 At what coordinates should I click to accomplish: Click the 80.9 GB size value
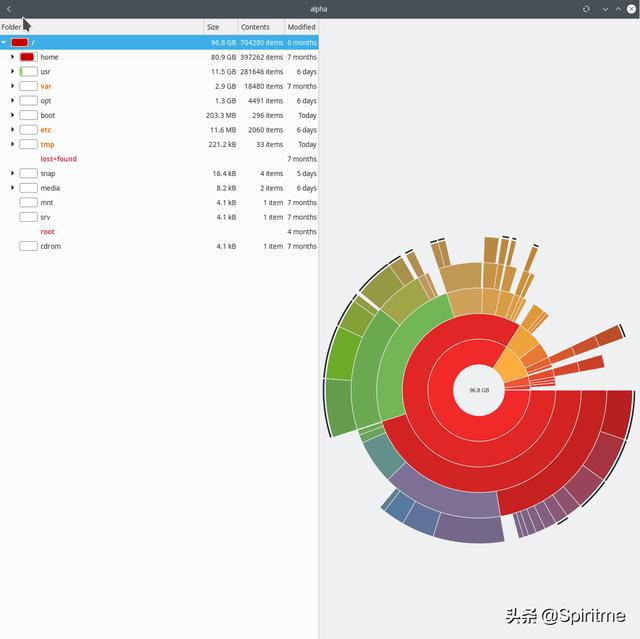click(x=223, y=57)
